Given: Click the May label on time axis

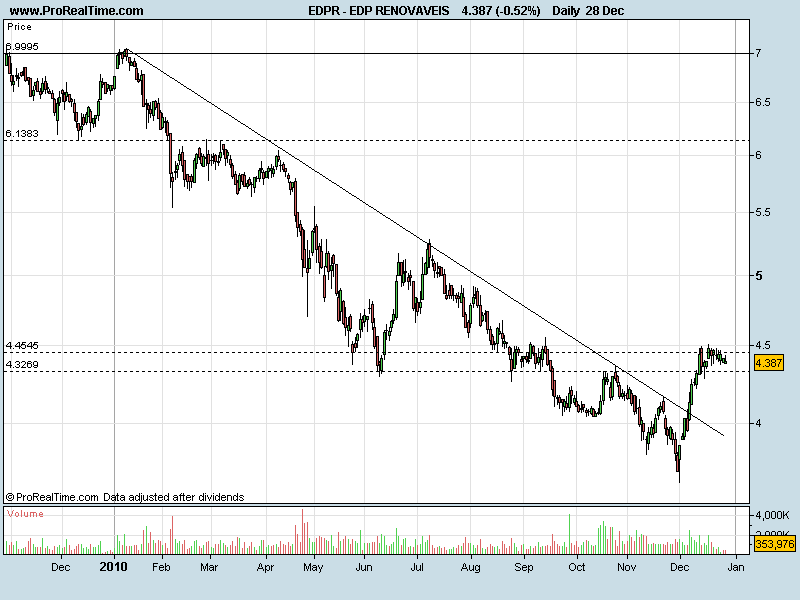Looking at the screenshot, I should 313,567.
